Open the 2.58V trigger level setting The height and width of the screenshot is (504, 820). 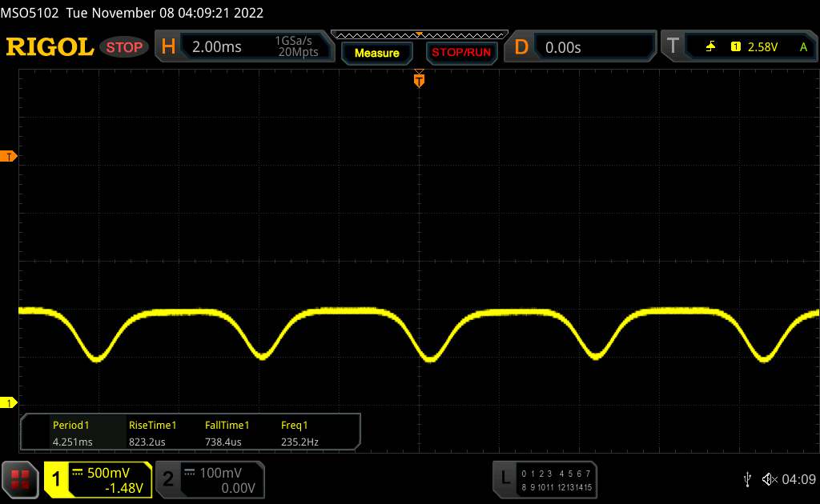762,47
